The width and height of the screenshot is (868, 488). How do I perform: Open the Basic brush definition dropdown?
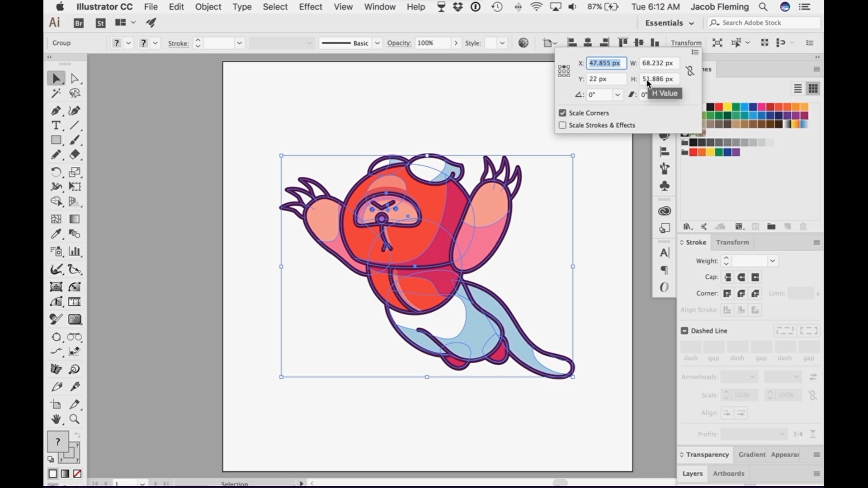377,43
